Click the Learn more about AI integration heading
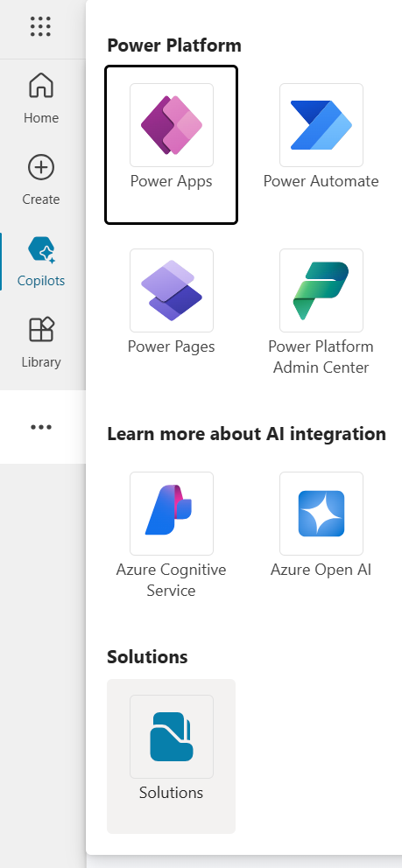Screen dimensions: 402x868 pos(246,434)
